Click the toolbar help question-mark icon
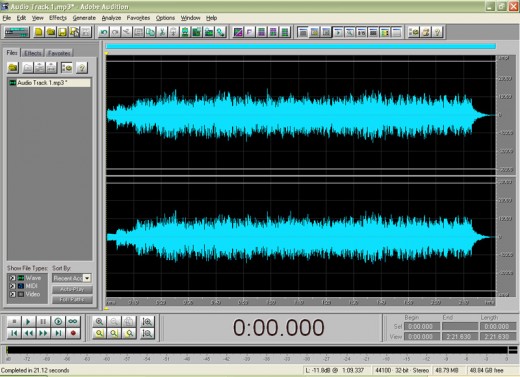520x377 pixels. pyautogui.click(x=437, y=32)
